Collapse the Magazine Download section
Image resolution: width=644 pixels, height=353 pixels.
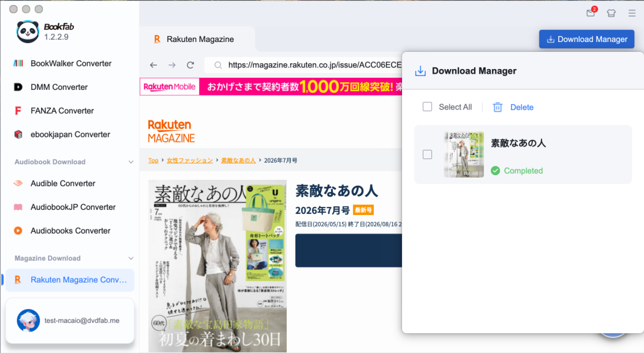click(131, 258)
